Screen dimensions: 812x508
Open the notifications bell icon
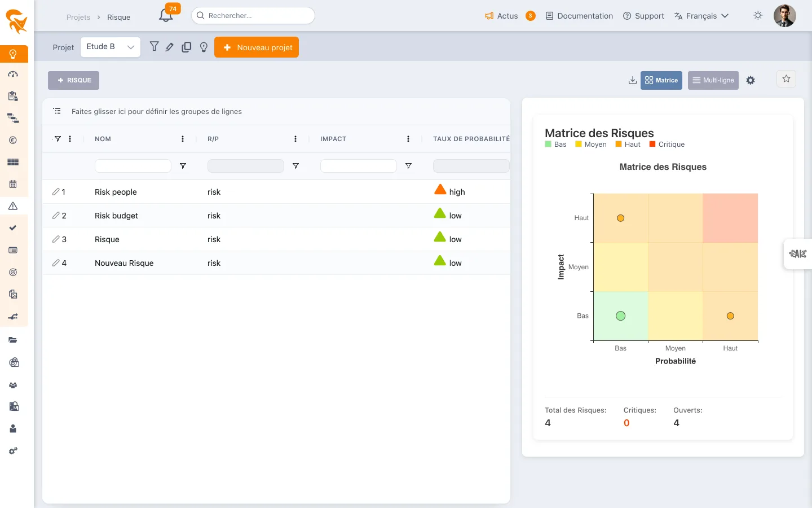pos(166,16)
